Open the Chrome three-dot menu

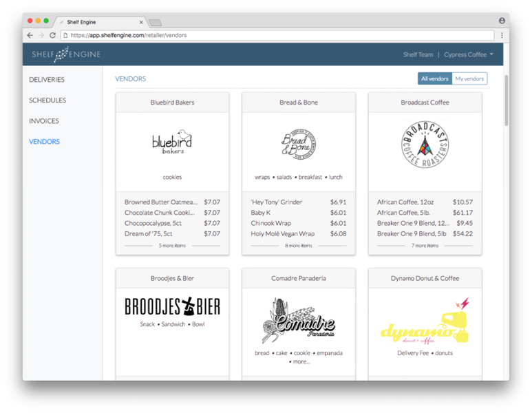pyautogui.click(x=502, y=35)
